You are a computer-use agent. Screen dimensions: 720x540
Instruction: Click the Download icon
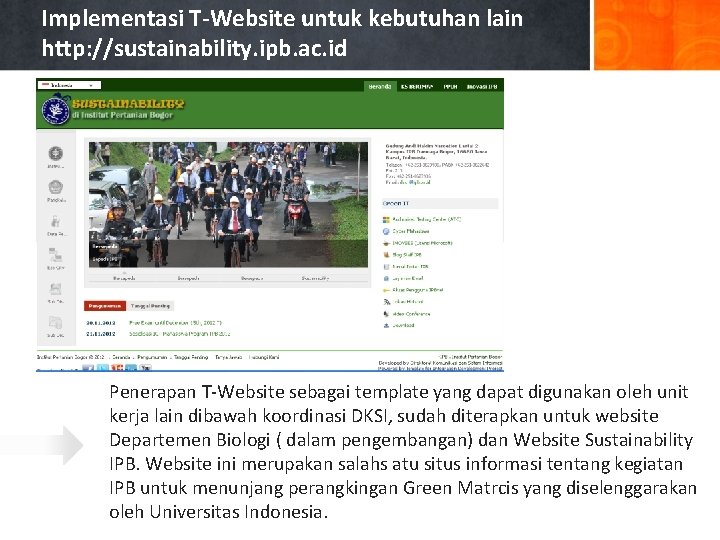(386, 326)
